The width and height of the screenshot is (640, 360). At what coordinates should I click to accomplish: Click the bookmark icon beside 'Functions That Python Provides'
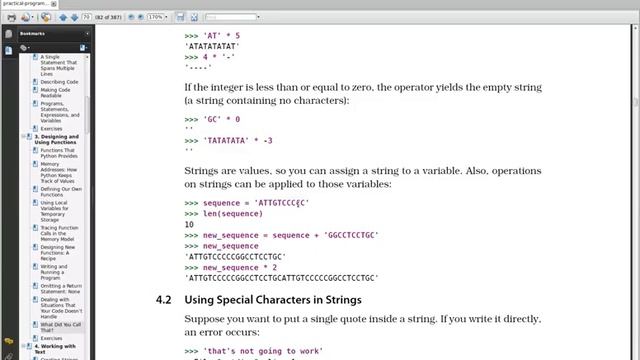click(36, 150)
